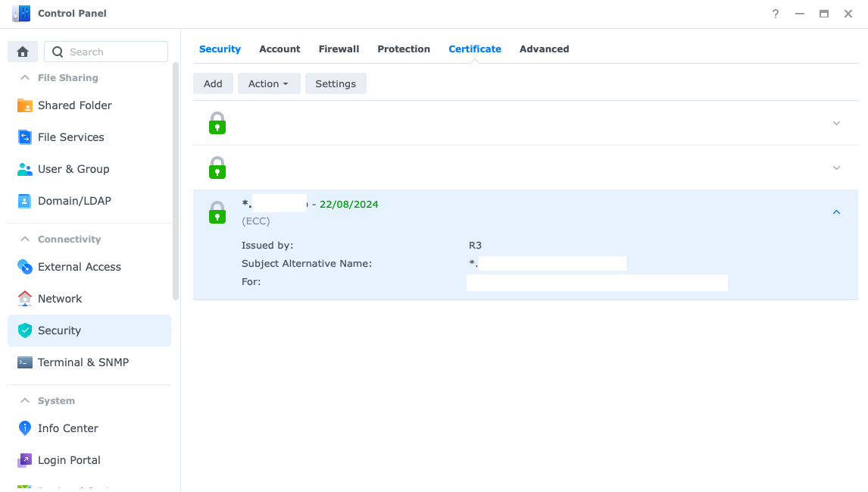Expand the second certificate entry
868x492 pixels.
(x=836, y=168)
